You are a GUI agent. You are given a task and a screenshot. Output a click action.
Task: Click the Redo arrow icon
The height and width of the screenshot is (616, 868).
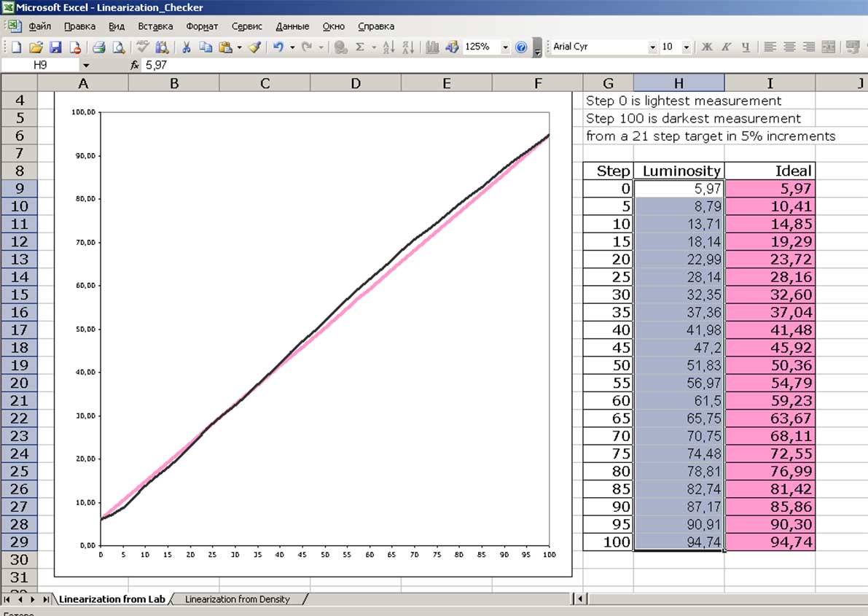click(307, 47)
